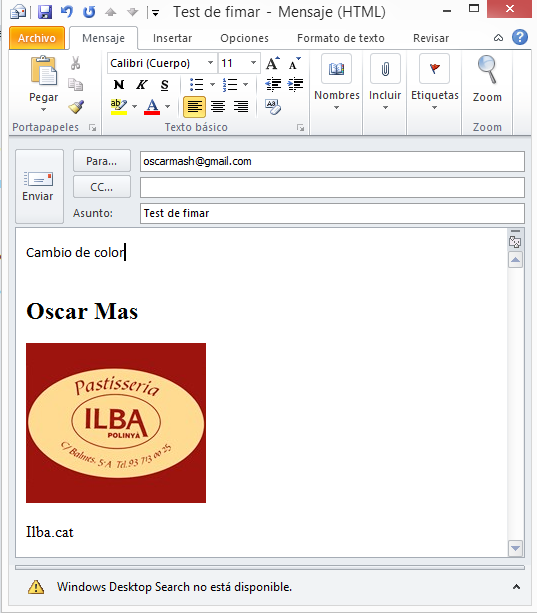The image size is (537, 613).
Task: Open Outlook help question mark
Action: (x=520, y=38)
